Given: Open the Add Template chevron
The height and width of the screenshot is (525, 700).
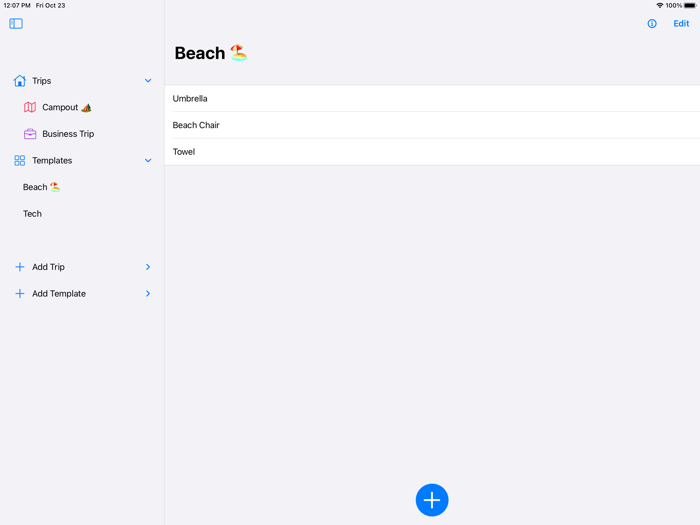Looking at the screenshot, I should coord(148,294).
